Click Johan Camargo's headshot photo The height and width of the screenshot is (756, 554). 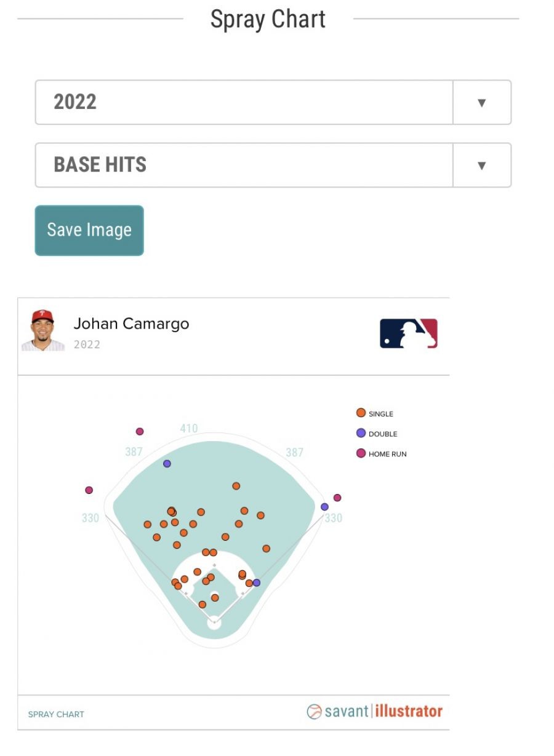pyautogui.click(x=43, y=330)
